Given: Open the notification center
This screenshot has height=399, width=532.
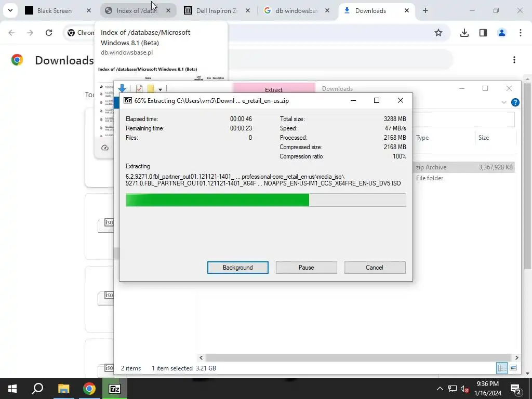Looking at the screenshot, I should pos(516,389).
